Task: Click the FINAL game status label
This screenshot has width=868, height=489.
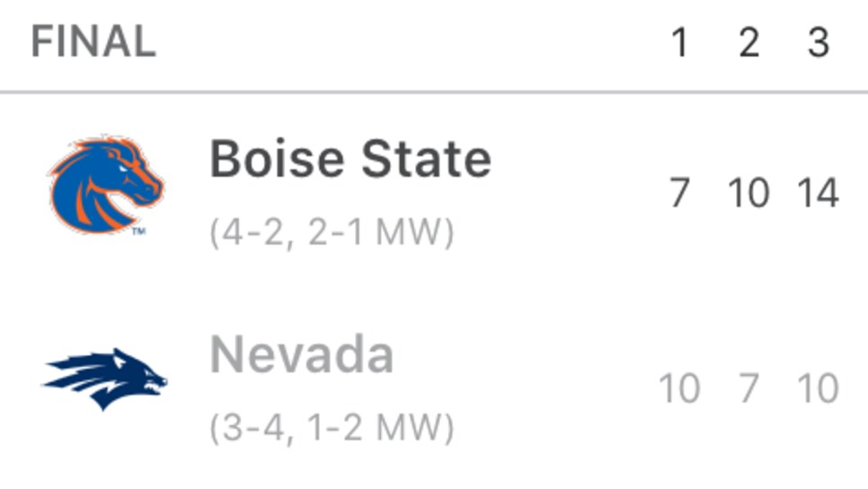Action: [x=93, y=41]
